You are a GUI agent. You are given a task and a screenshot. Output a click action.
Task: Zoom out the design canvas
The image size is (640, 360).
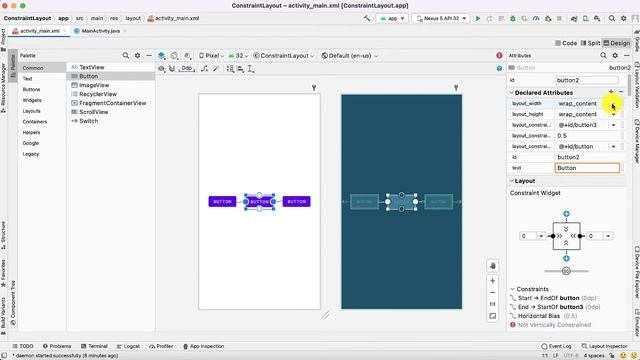493,293
